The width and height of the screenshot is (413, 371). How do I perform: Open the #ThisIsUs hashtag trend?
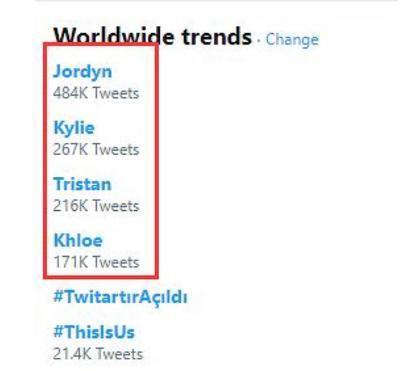(x=94, y=332)
